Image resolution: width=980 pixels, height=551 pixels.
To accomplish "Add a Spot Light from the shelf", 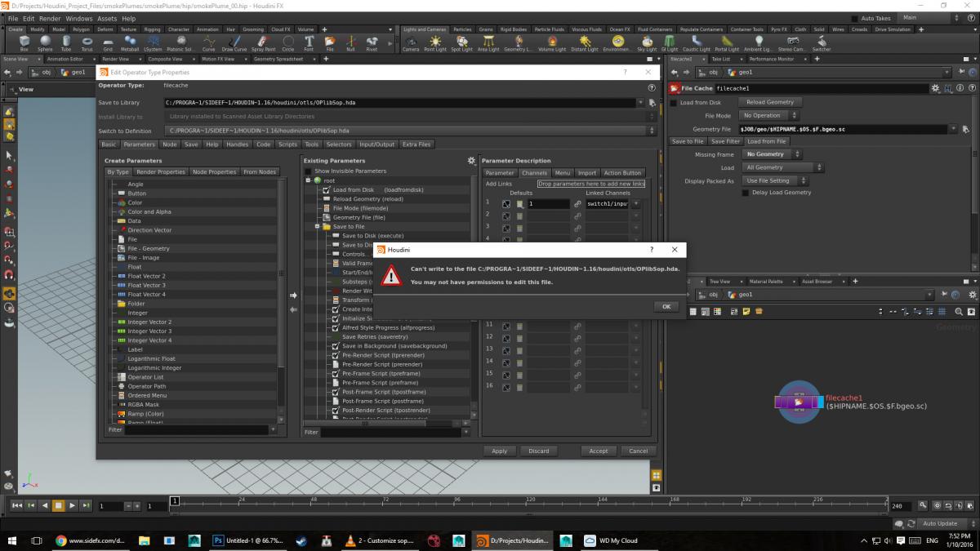I will 461,43.
